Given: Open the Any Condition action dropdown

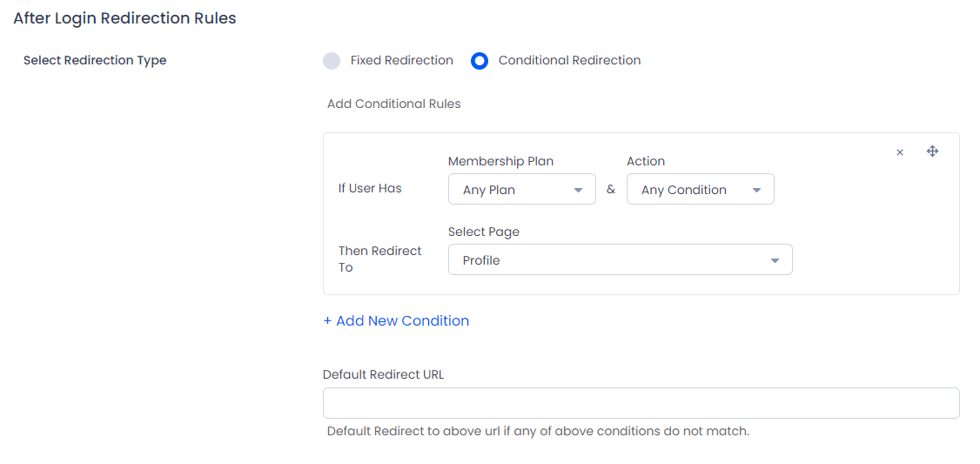Looking at the screenshot, I should coord(701,190).
